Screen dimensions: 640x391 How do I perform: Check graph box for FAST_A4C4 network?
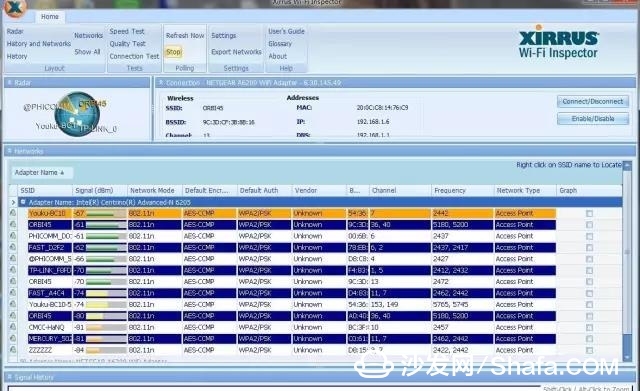589,293
